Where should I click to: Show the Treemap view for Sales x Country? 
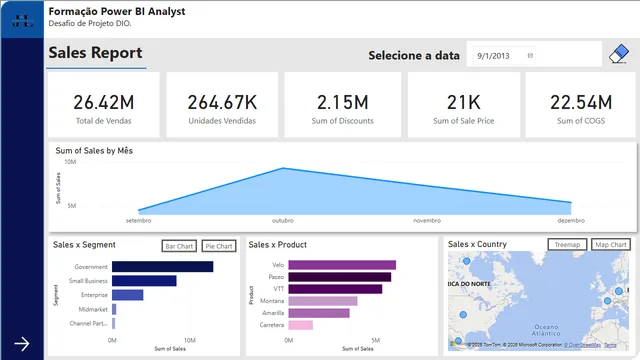pos(567,244)
